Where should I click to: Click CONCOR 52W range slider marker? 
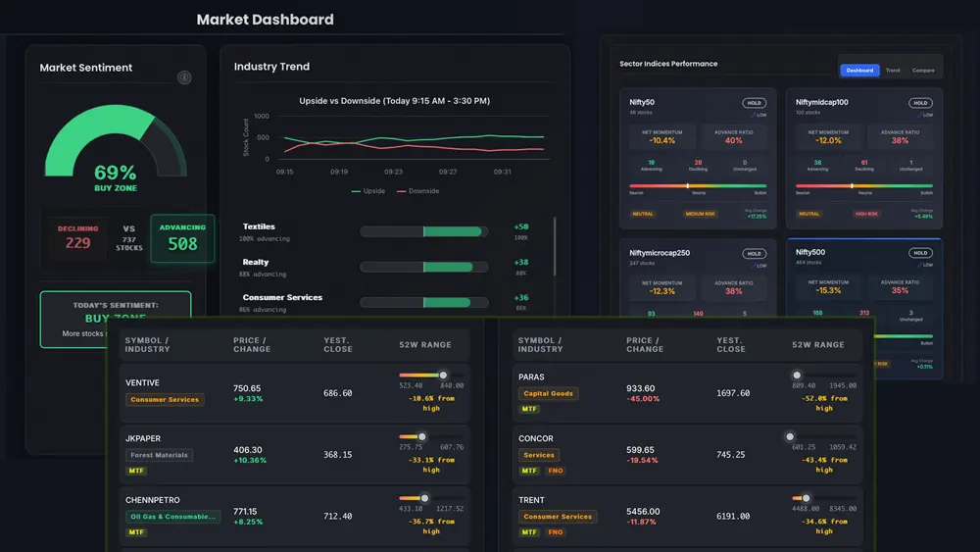tap(790, 437)
